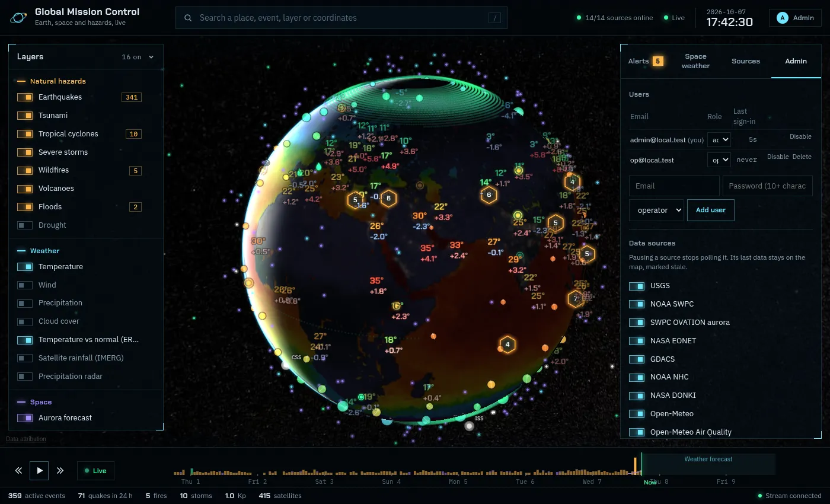Open the Data attribution link

26,439
